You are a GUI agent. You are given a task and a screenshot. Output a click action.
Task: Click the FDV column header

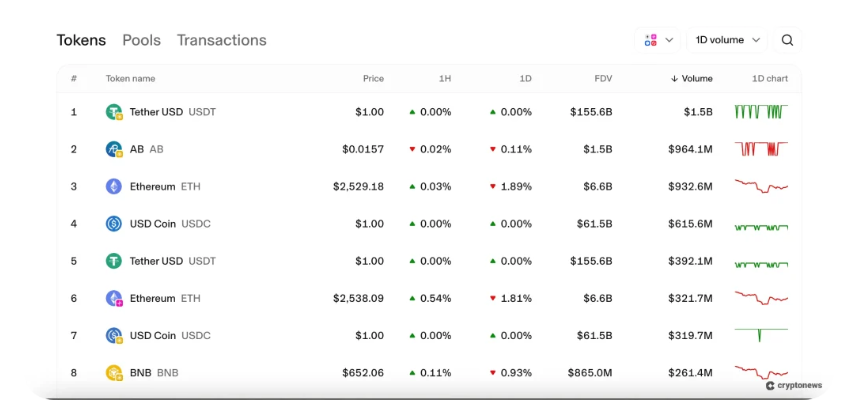(x=602, y=79)
